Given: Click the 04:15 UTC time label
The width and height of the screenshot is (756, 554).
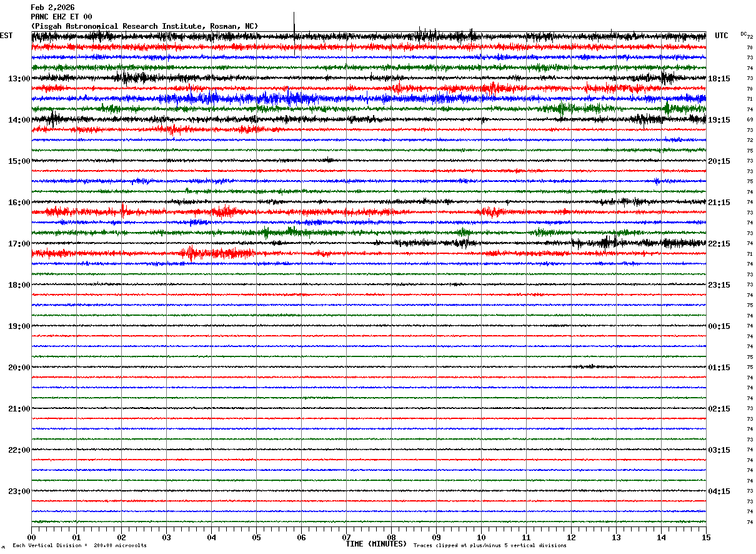Looking at the screenshot, I should (x=719, y=491).
